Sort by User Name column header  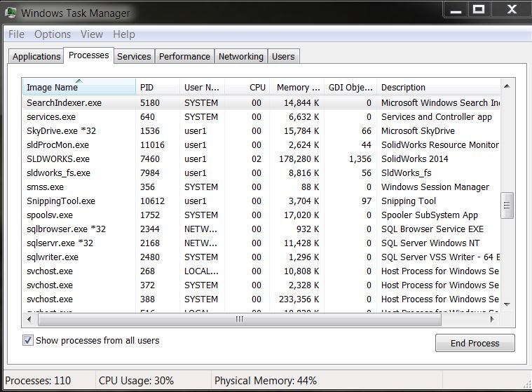(202, 87)
